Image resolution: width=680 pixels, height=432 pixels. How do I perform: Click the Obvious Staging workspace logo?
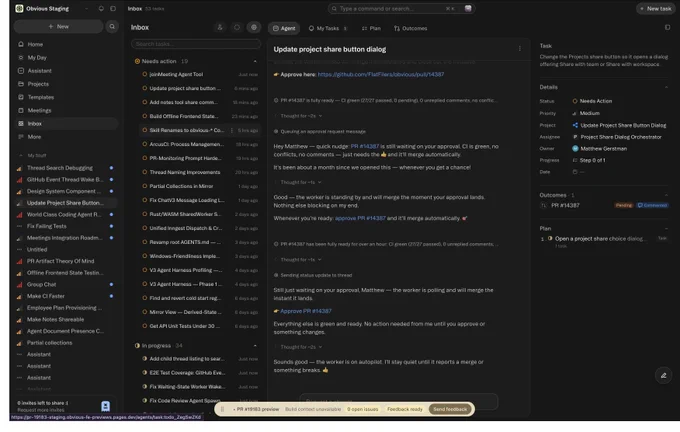19,9
